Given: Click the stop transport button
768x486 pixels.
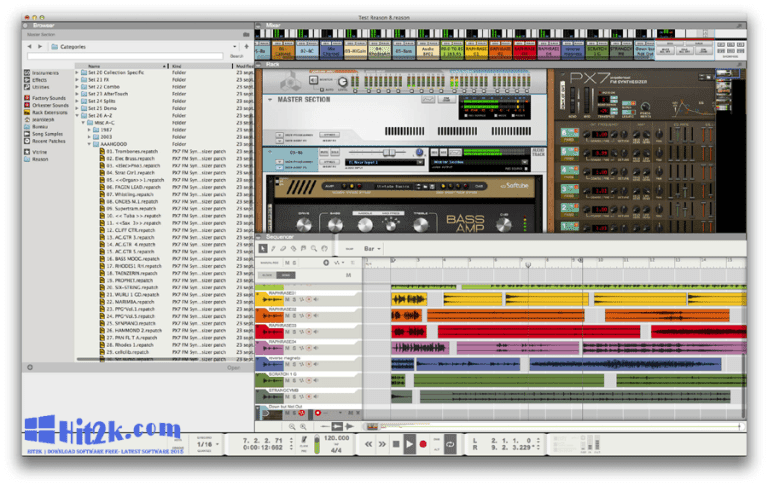Looking at the screenshot, I should tap(396, 444).
